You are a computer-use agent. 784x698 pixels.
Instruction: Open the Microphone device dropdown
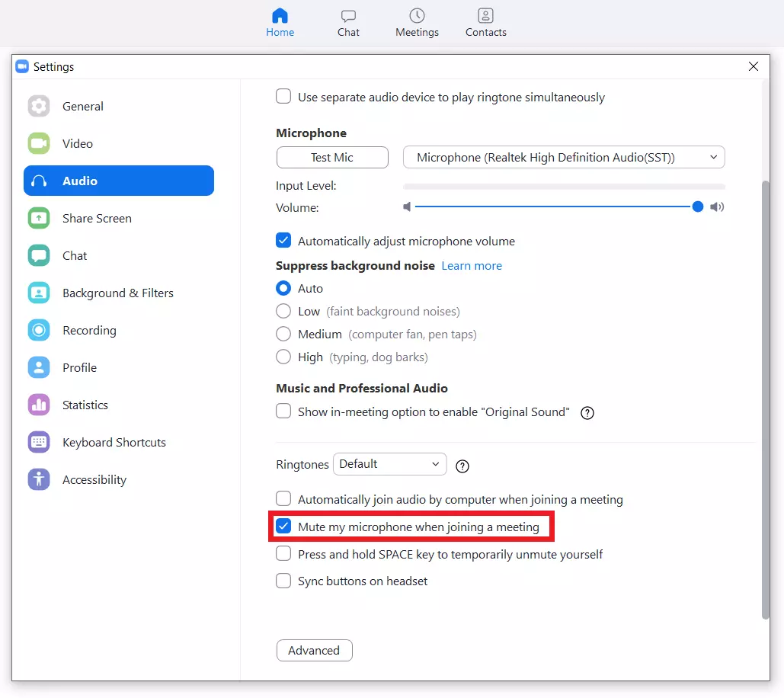(x=563, y=157)
